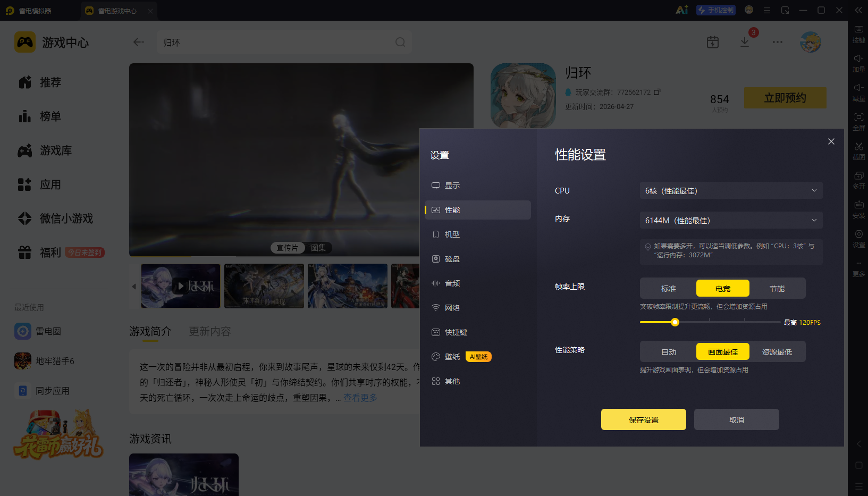
Task: Open 音频 settings category
Action: pyautogui.click(x=478, y=283)
